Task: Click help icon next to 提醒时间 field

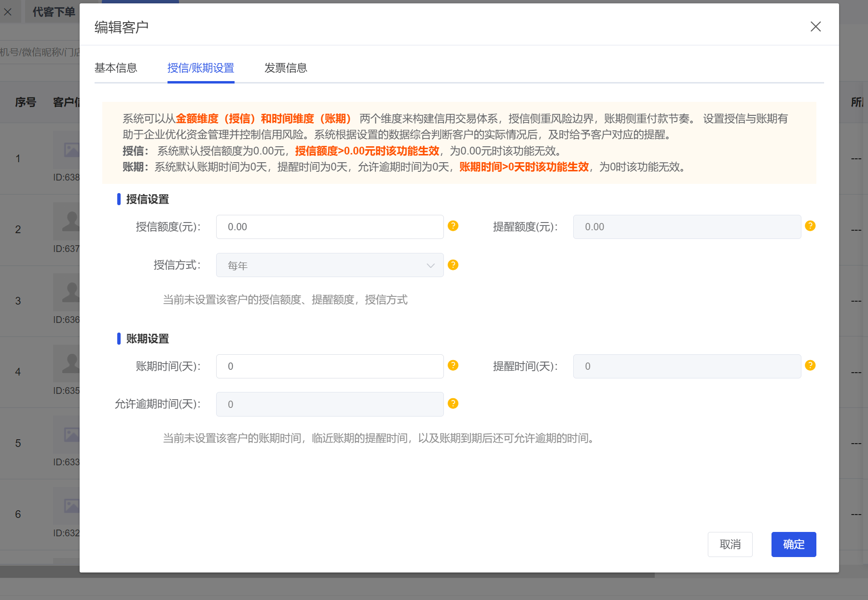Action: coord(810,365)
